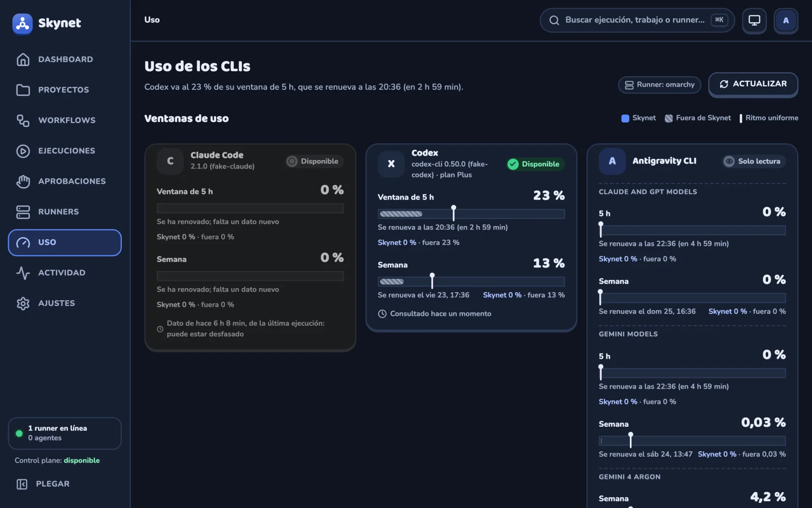812x508 pixels.
Task: Click the GEMINI 4 ARGON heading
Action: click(629, 477)
